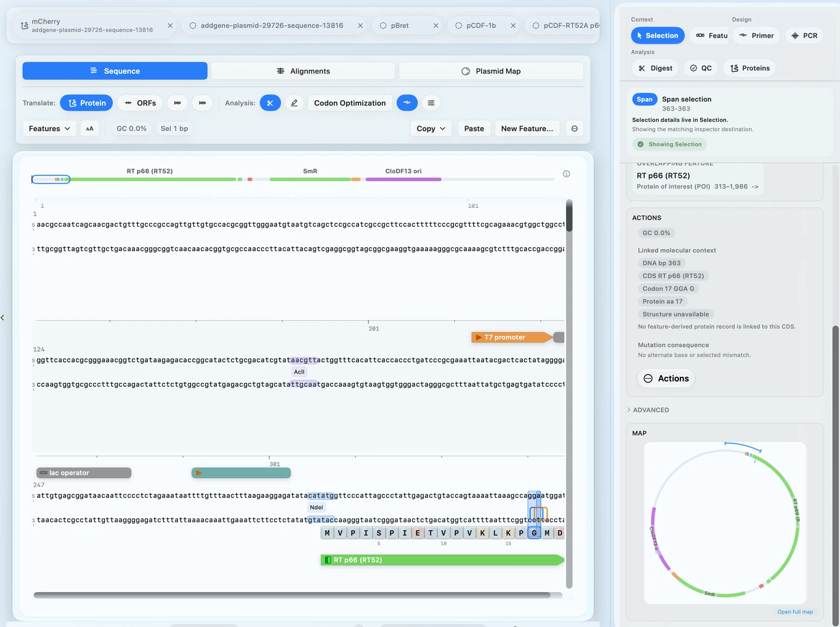
Task: Click the pencil edit analysis icon
Action: (295, 103)
